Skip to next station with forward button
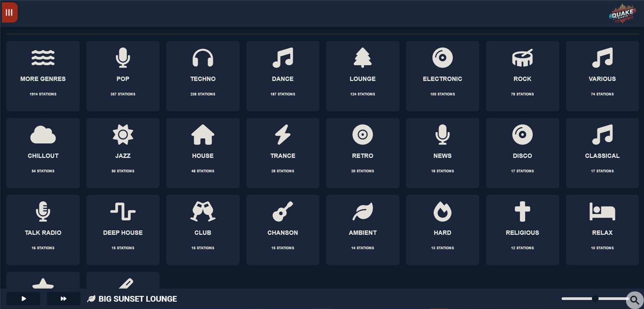The width and height of the screenshot is (644, 309). point(64,299)
